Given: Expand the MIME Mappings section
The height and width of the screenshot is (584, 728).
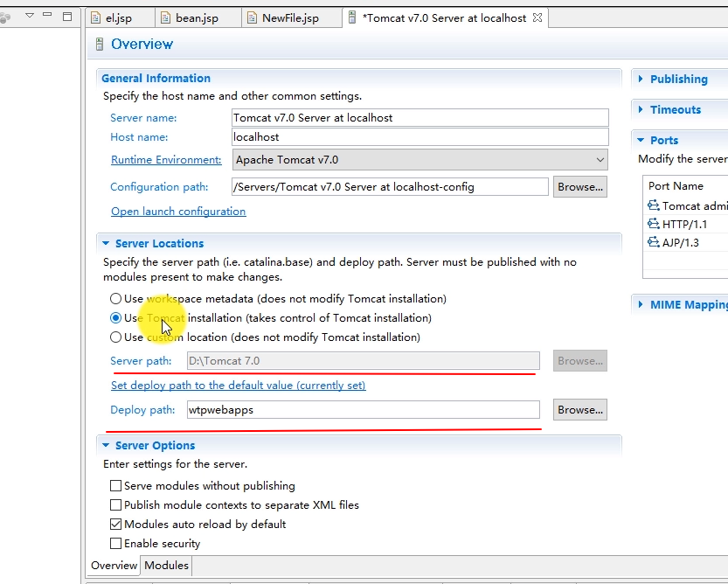Looking at the screenshot, I should (x=641, y=304).
